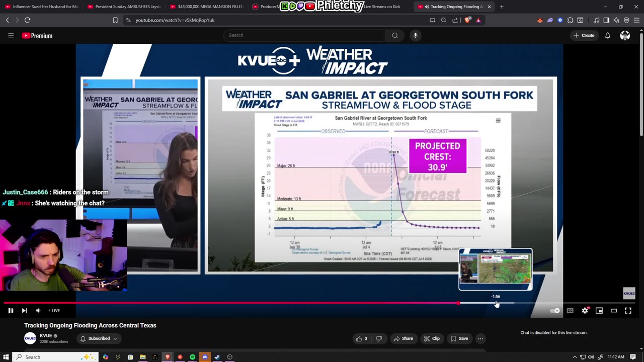The image size is (644, 362).
Task: Switch to miniplayer mode
Action: [x=599, y=311]
